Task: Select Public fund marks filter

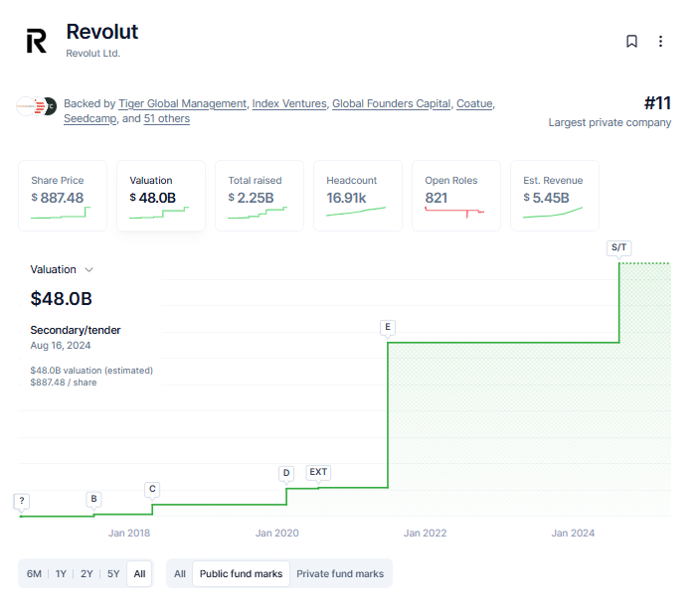Action: tap(241, 573)
